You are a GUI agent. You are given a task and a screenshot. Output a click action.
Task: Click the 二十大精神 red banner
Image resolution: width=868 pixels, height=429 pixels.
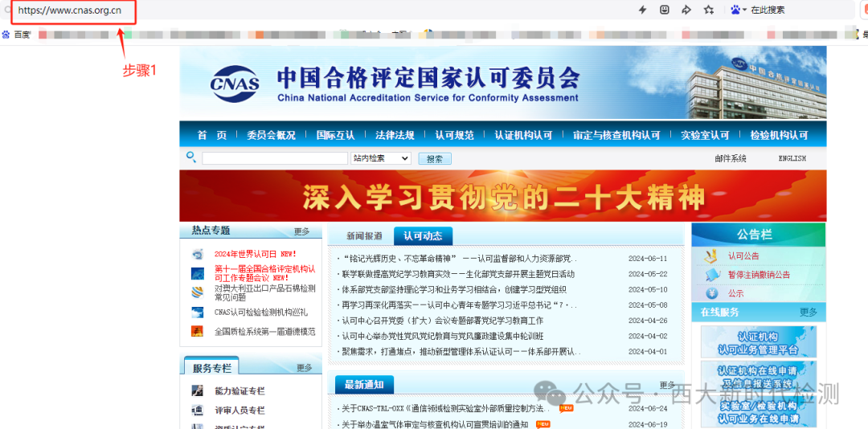[502, 196]
